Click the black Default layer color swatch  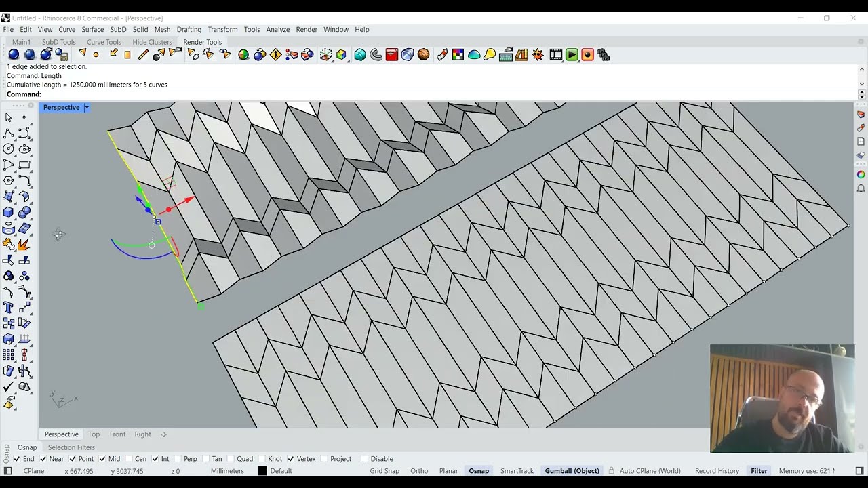point(262,471)
